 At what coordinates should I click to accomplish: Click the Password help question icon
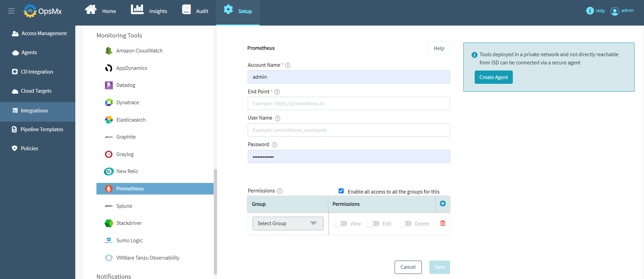tap(274, 145)
